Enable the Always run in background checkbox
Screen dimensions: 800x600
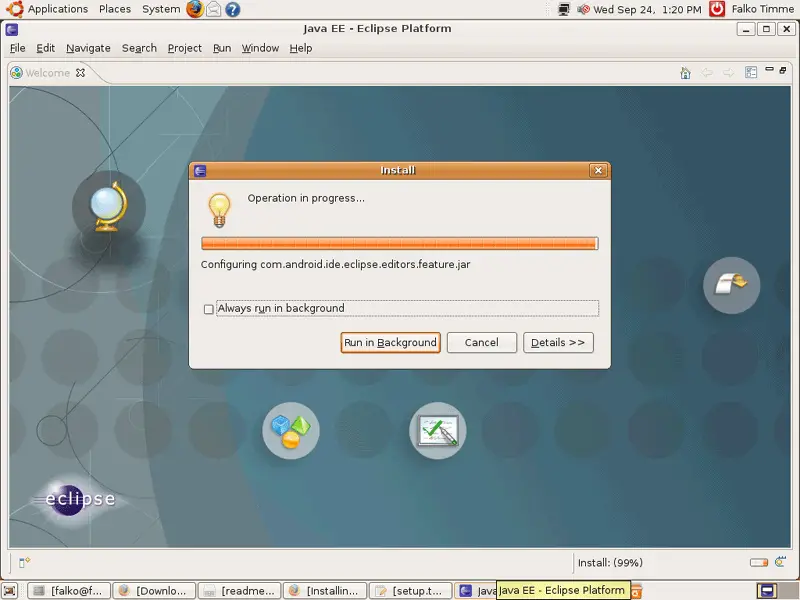coord(208,309)
